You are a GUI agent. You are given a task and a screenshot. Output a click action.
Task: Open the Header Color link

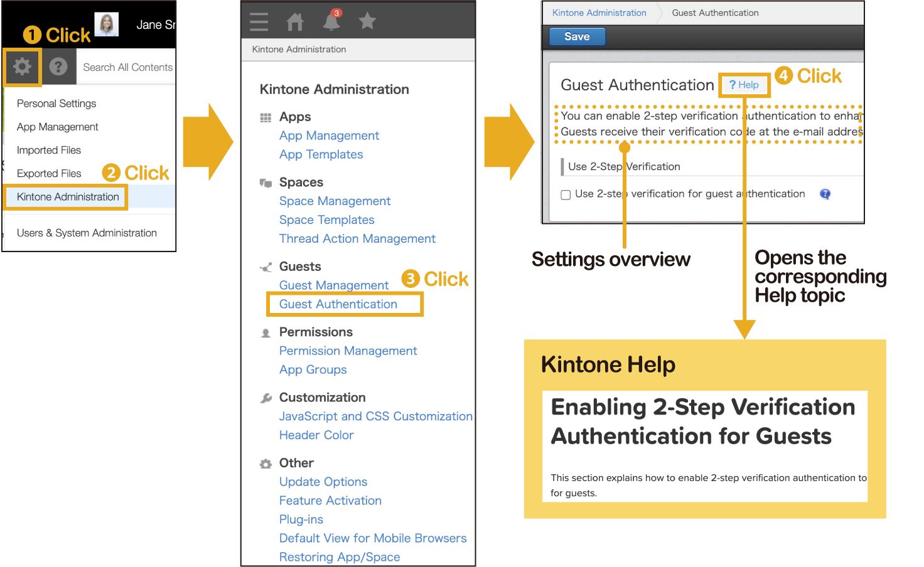pyautogui.click(x=316, y=435)
